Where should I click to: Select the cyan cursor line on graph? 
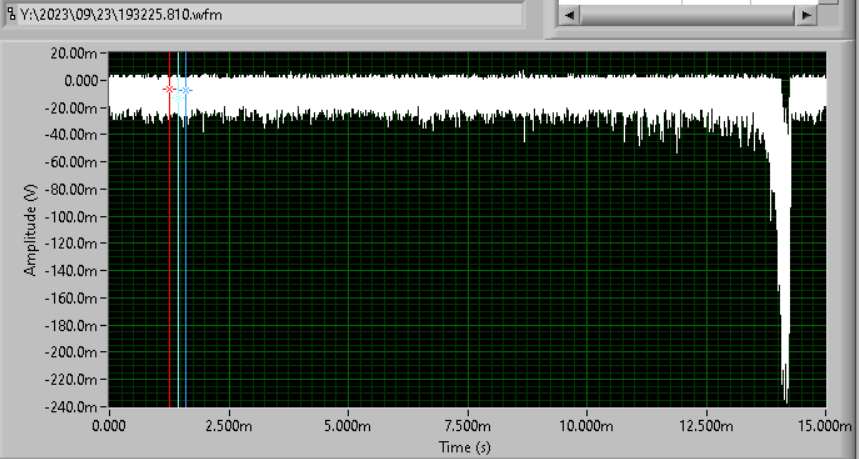click(x=178, y=230)
